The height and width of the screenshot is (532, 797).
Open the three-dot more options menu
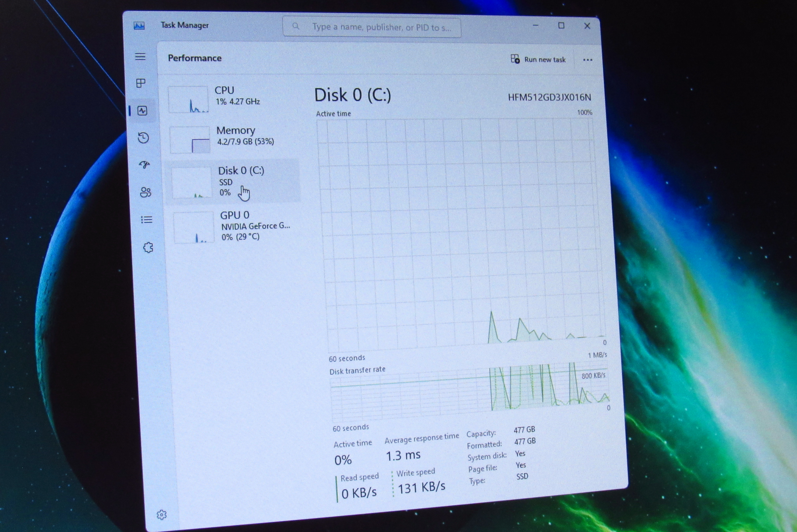(x=588, y=60)
